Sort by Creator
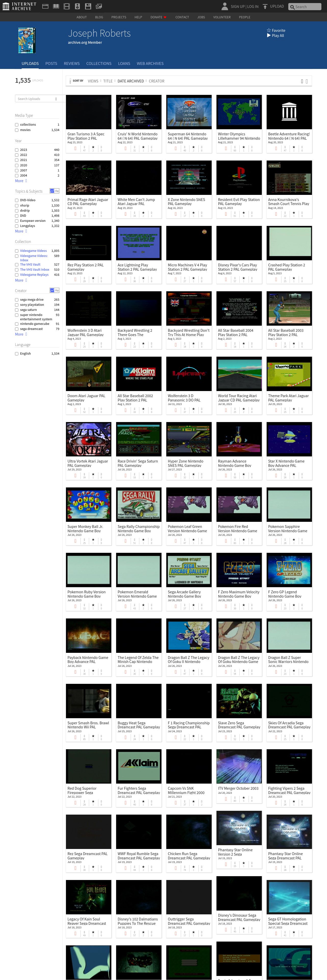 pyautogui.click(x=156, y=81)
